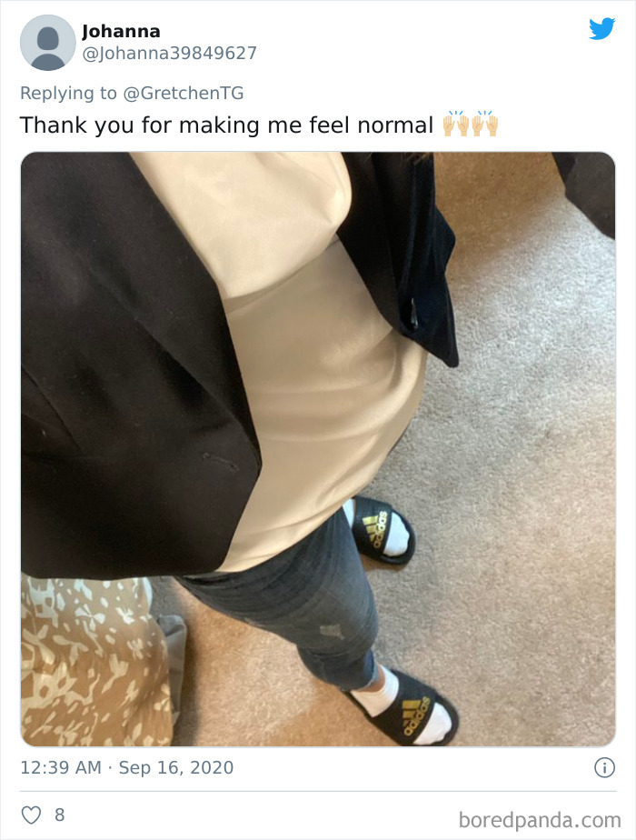Open the Johanna display name link
This screenshot has height=840, width=636.
click(x=121, y=32)
